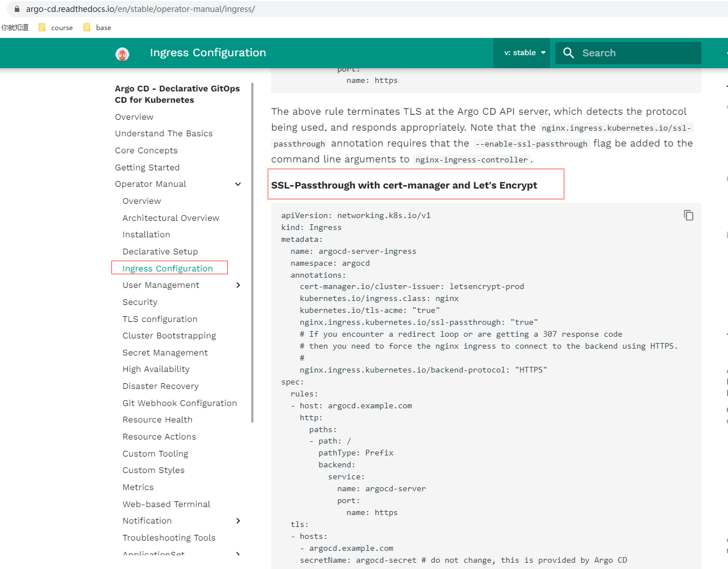This screenshot has width=728, height=569.
Task: Expand the ApplicationSet section
Action: click(x=238, y=554)
